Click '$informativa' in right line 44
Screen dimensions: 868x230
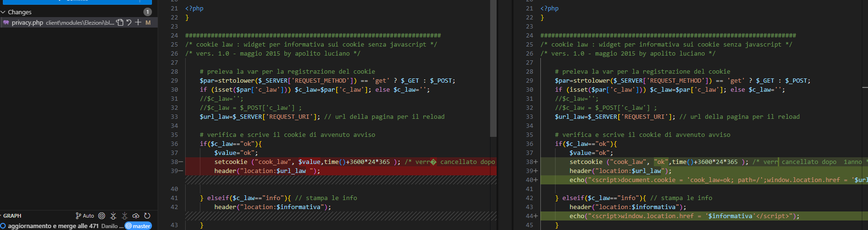point(730,216)
